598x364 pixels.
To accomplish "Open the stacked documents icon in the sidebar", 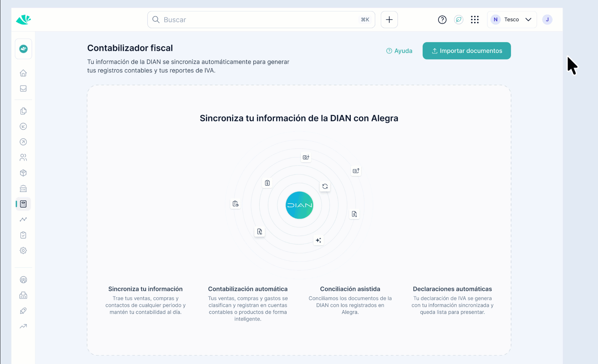I will [x=23, y=111].
